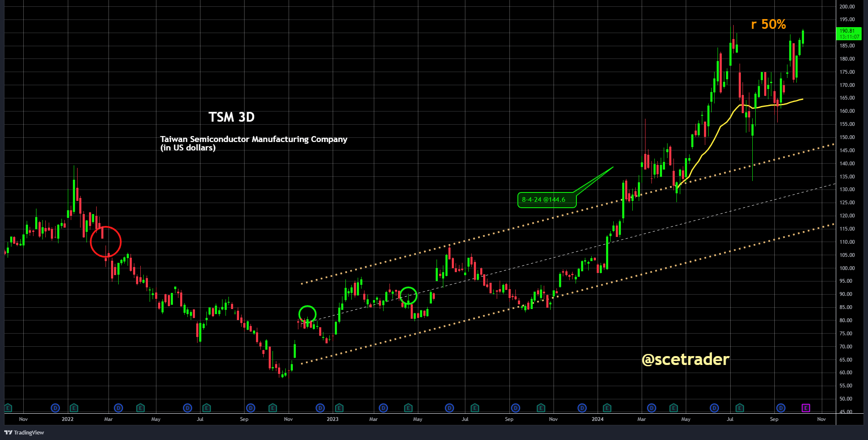The height and width of the screenshot is (440, 868).
Task: Click the dividend marker for March 2024
Action: [652, 408]
